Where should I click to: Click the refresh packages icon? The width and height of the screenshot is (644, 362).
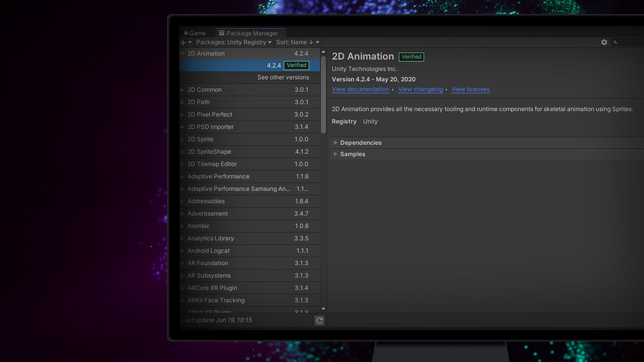319,320
